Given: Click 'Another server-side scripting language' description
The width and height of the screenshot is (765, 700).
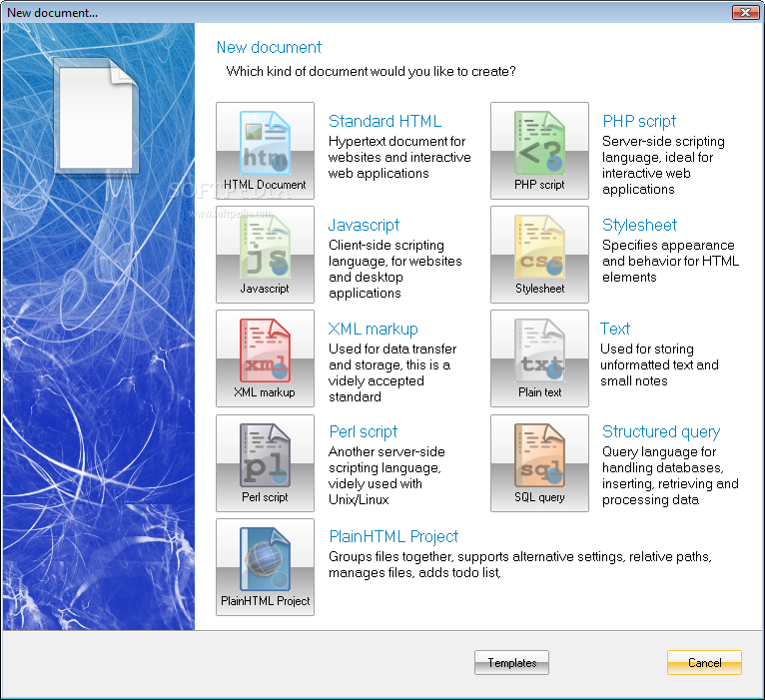Looking at the screenshot, I should click(386, 475).
